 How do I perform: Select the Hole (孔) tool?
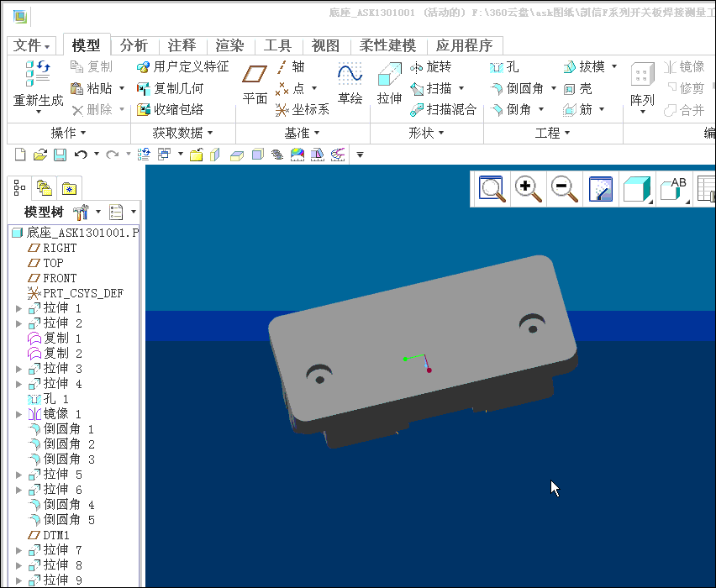click(504, 67)
